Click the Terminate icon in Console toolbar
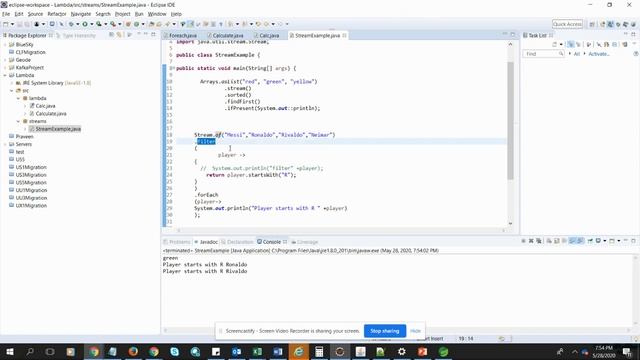640x360 pixels. pos(523,241)
